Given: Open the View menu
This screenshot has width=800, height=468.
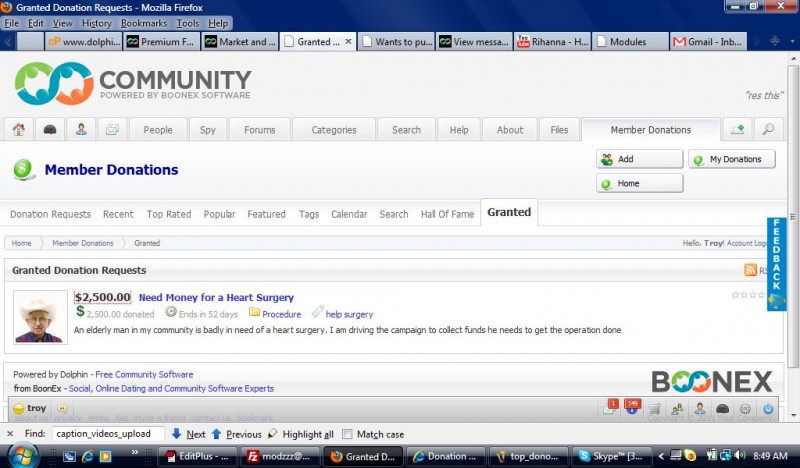Looking at the screenshot, I should [63, 23].
